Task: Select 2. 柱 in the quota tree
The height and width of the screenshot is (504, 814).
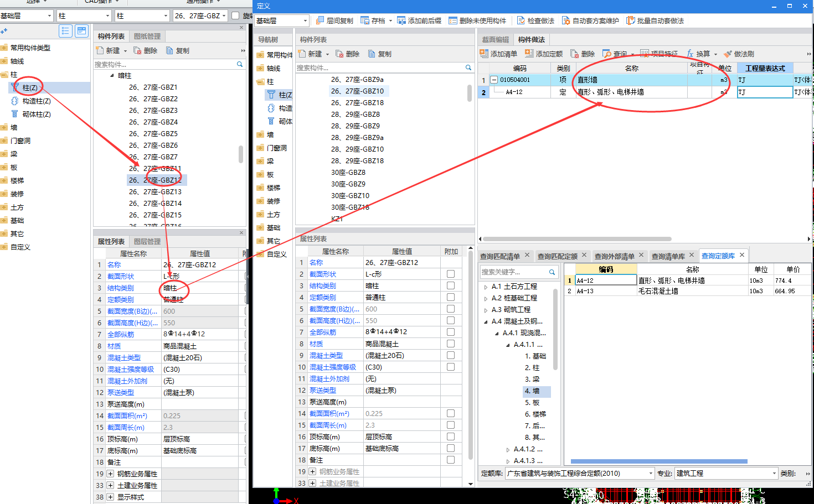Action: click(x=532, y=367)
